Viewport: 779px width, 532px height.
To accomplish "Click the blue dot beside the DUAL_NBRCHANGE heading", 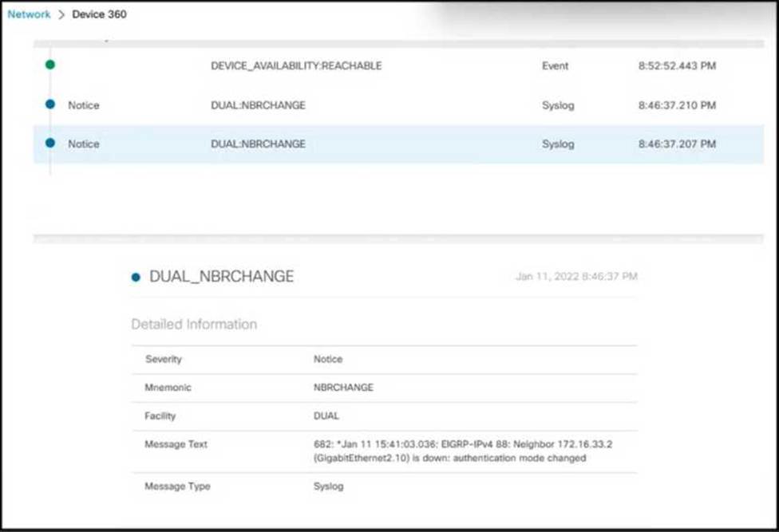I will [136, 277].
